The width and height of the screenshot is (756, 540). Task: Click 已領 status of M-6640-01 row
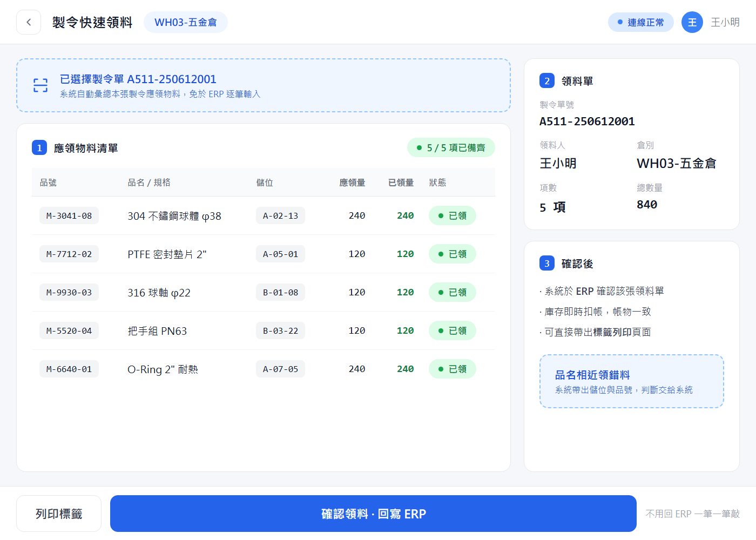[453, 369]
